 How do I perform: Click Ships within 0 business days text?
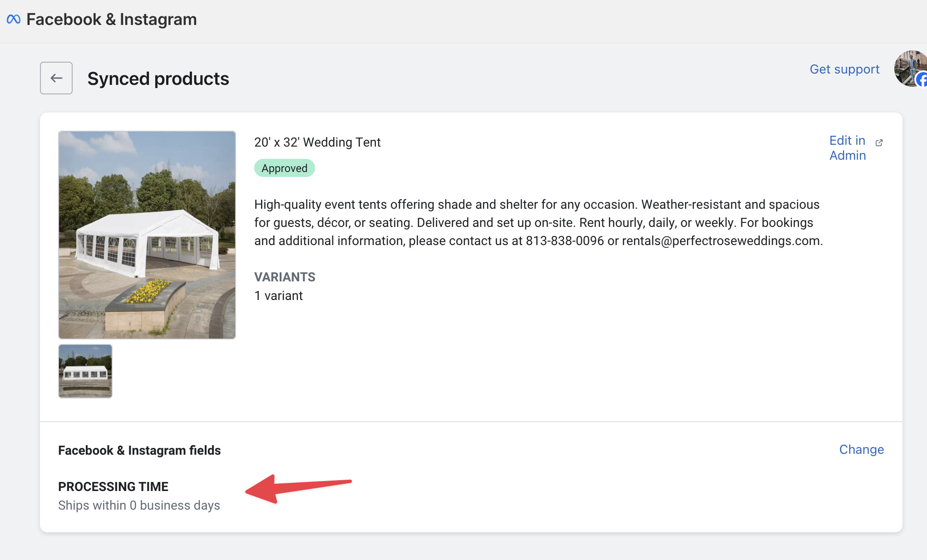coord(139,506)
